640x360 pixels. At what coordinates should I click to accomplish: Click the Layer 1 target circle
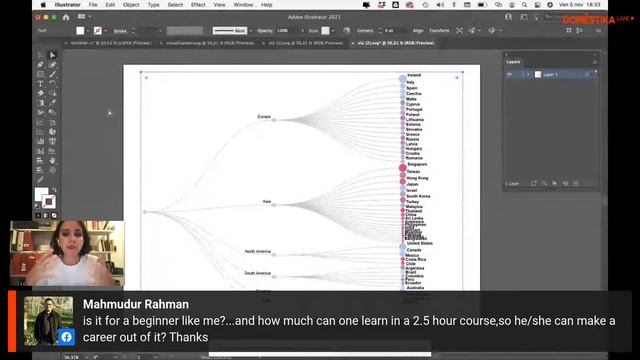(587, 74)
